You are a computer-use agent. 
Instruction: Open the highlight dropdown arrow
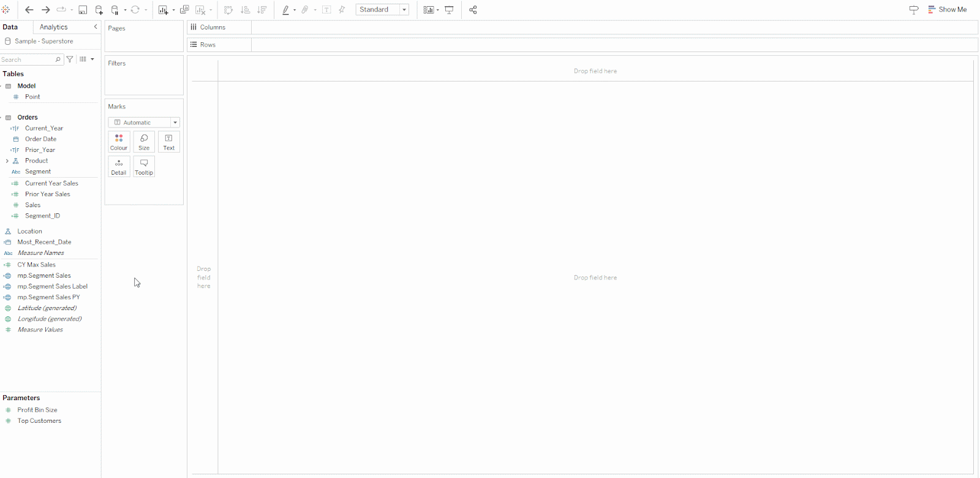[295, 10]
